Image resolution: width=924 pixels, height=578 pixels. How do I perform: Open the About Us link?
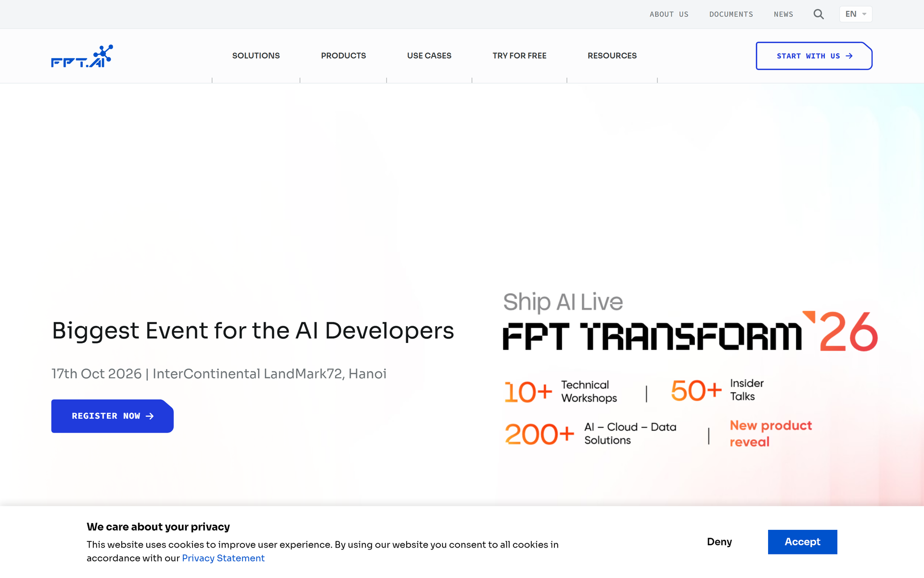point(669,14)
